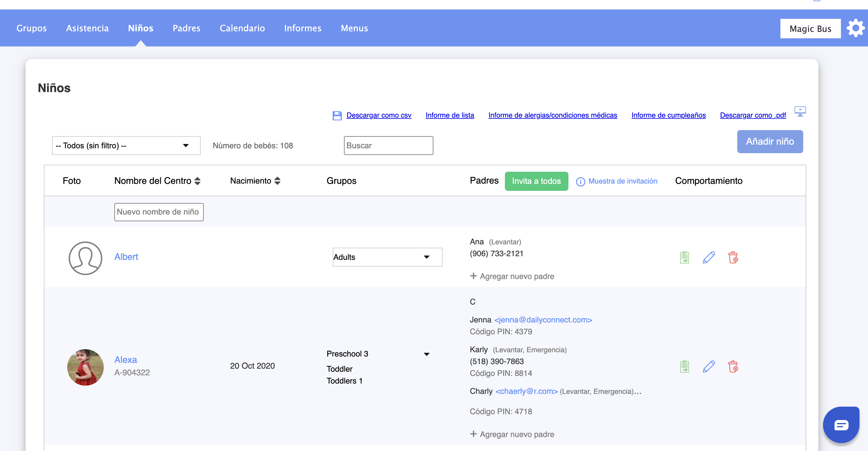Click the invitation sample info icon
The image size is (868, 451).
580,181
